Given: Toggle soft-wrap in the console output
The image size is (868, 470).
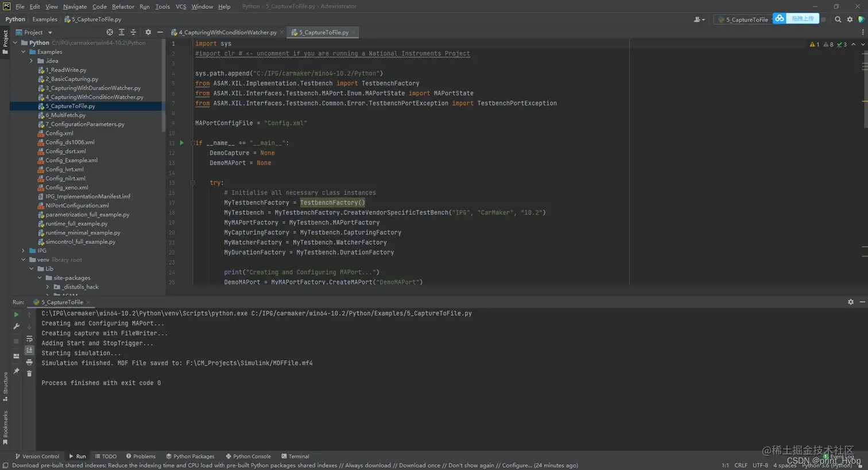Looking at the screenshot, I should (29, 339).
